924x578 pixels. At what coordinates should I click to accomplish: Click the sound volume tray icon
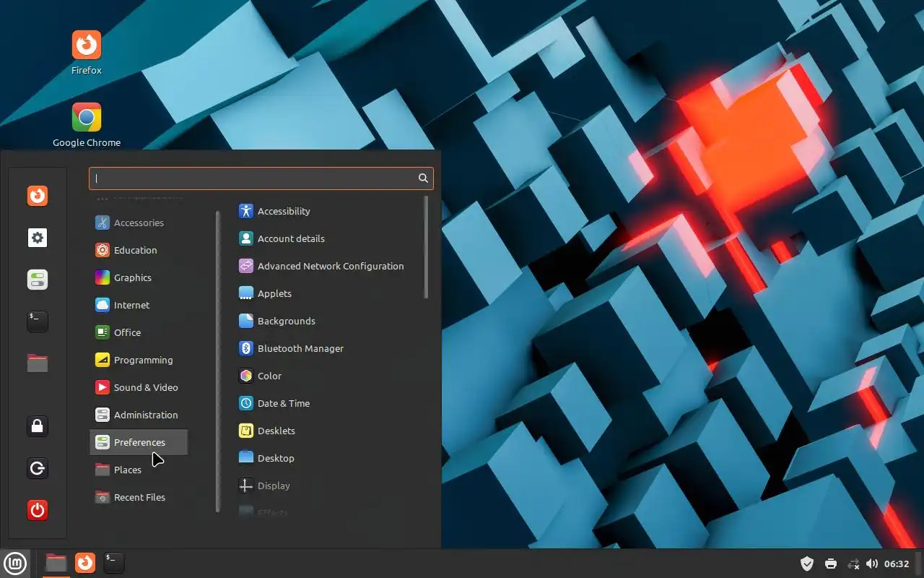872,564
